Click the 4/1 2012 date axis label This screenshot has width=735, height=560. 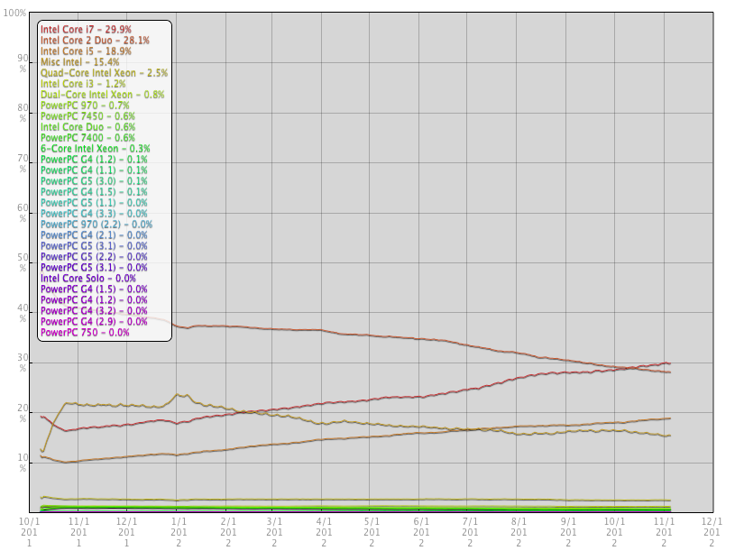point(324,532)
